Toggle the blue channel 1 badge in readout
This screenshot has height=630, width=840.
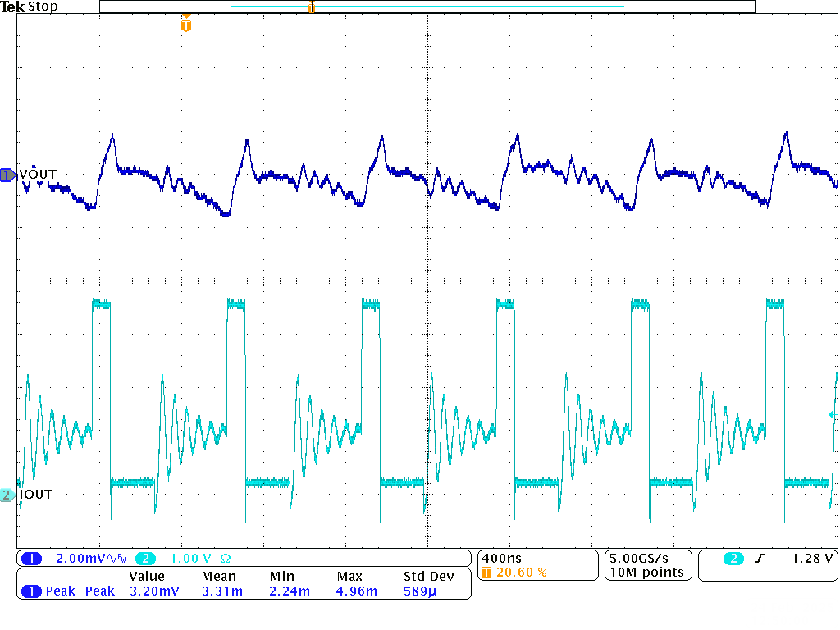point(31,559)
